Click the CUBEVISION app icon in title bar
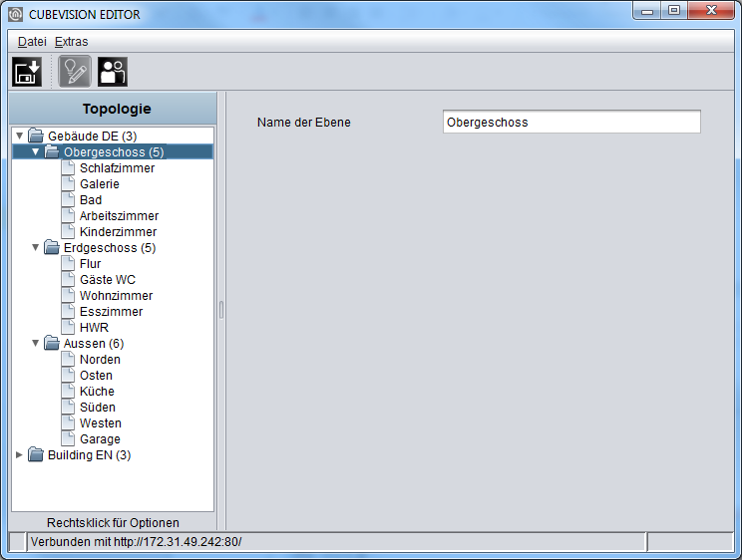 pyautogui.click(x=16, y=14)
